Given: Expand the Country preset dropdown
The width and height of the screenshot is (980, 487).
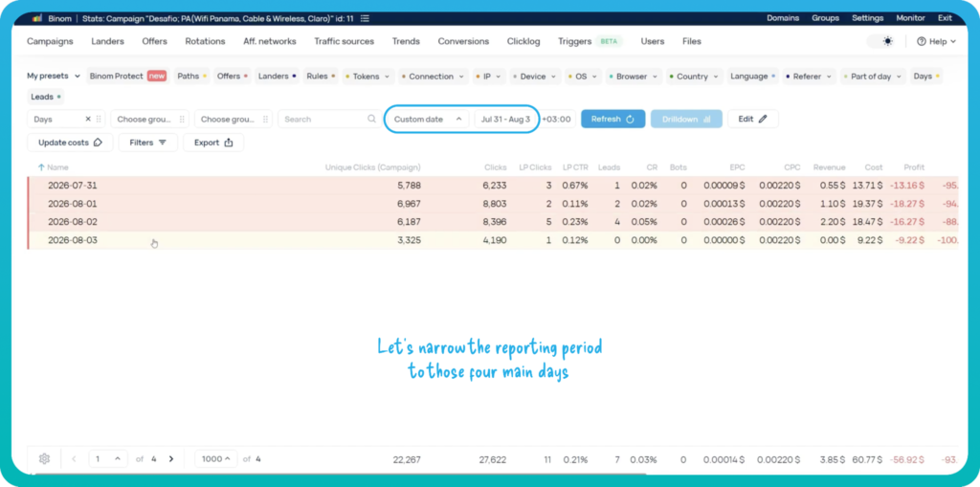Looking at the screenshot, I should [x=695, y=77].
